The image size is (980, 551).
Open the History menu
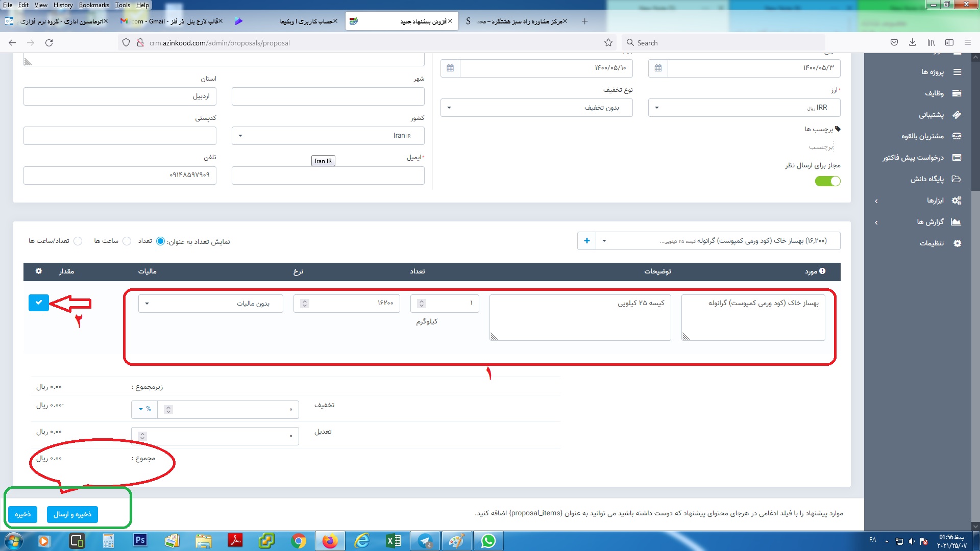point(63,5)
